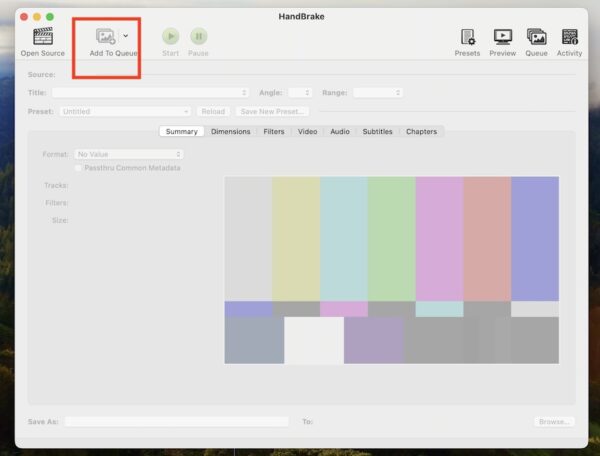Click the Add To Queue icon

pos(106,36)
